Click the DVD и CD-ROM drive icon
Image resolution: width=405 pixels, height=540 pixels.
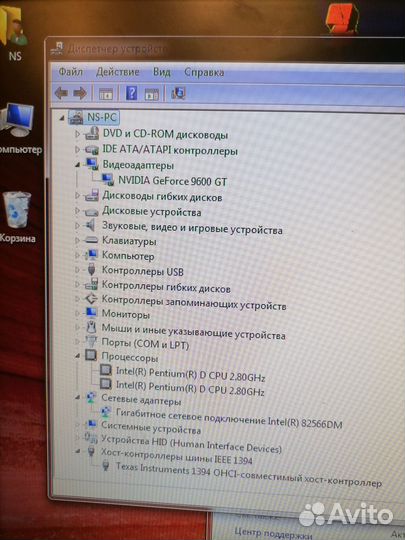tap(92, 133)
